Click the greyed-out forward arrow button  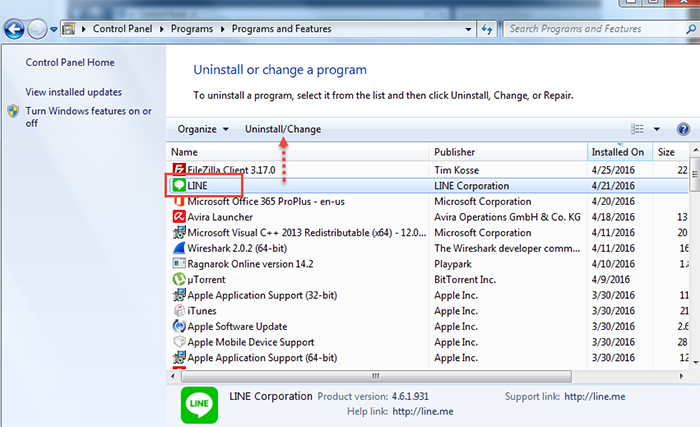tap(37, 29)
